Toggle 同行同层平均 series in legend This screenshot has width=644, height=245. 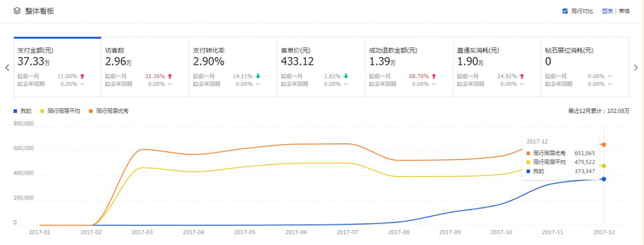60,111
